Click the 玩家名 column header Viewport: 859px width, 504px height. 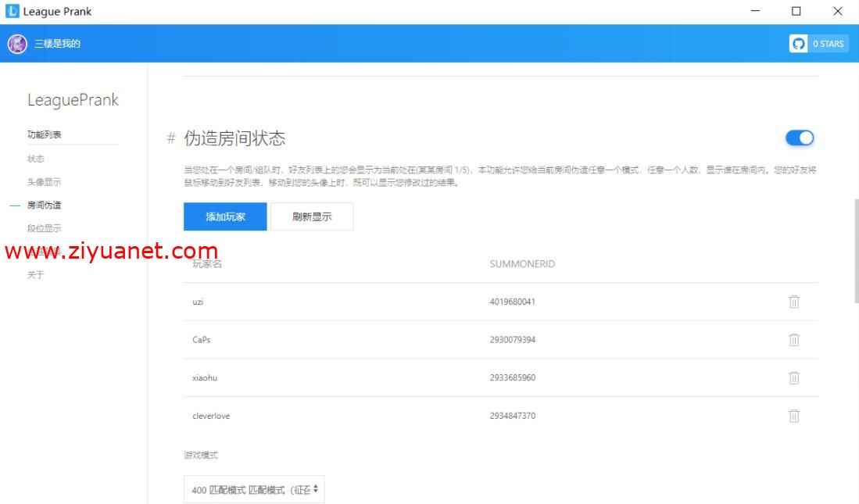tap(207, 264)
